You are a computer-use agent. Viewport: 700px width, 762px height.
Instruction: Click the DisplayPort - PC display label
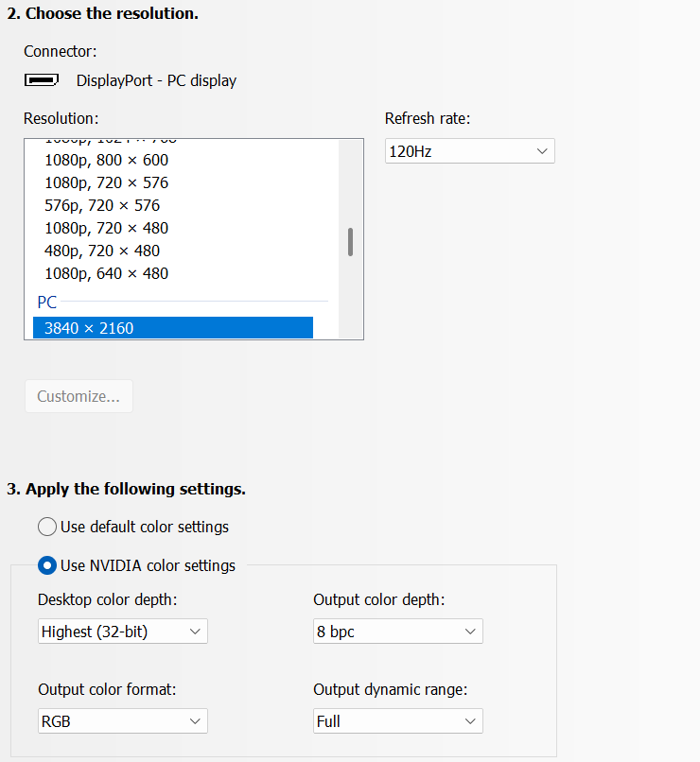coord(156,80)
